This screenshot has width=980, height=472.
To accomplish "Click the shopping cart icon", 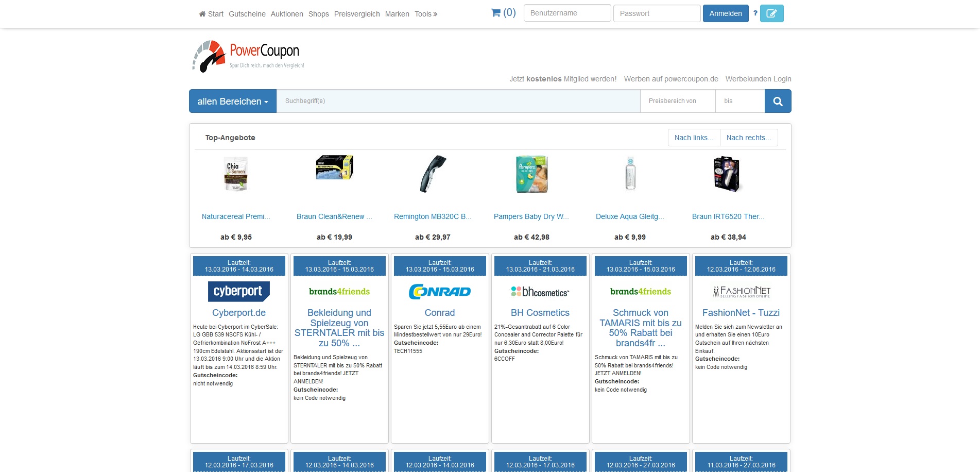I will point(496,13).
